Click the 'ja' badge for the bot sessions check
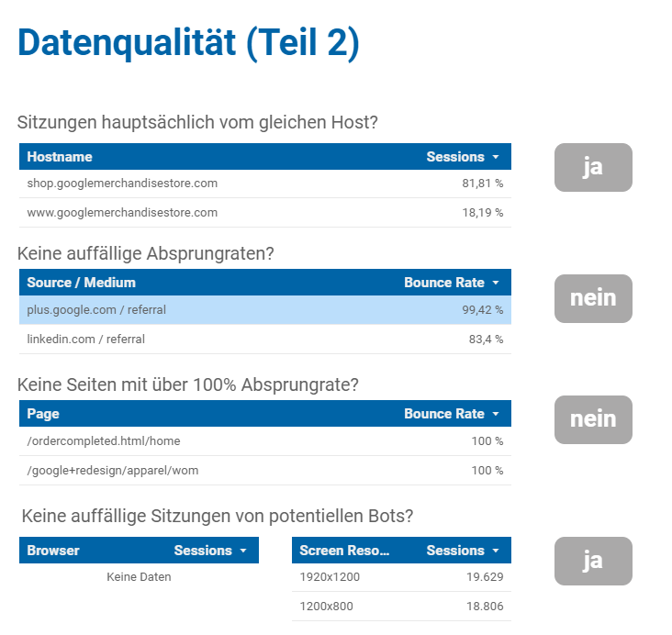The width and height of the screenshot is (672, 635). point(593,561)
